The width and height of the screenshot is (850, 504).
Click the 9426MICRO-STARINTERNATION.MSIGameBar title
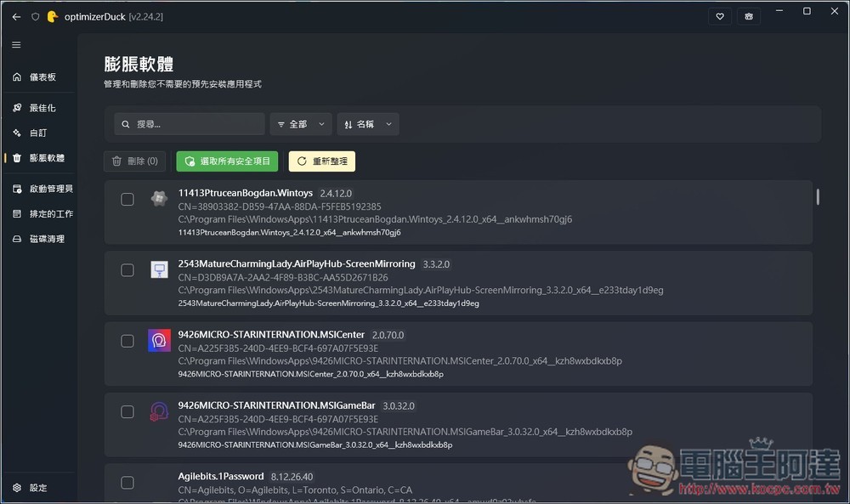point(276,405)
